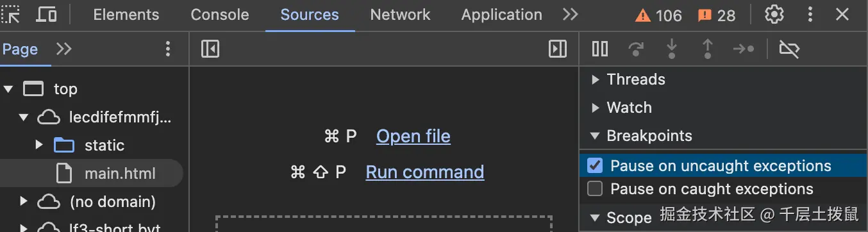This screenshot has width=868, height=232.
Task: Click the Step out of function icon
Action: [x=708, y=49]
